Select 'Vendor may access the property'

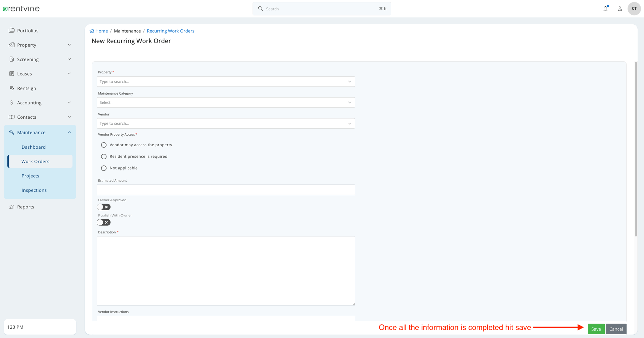104,145
